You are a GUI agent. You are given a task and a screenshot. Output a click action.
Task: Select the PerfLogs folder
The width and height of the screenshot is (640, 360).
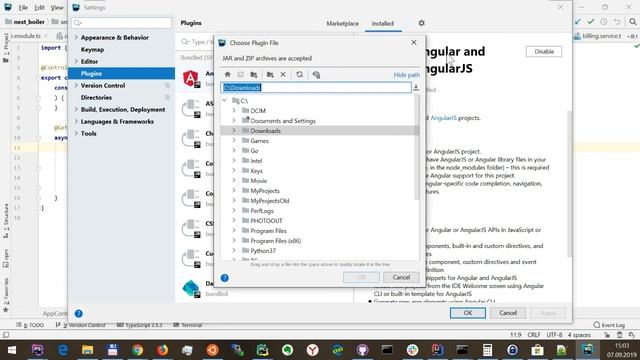coord(262,211)
